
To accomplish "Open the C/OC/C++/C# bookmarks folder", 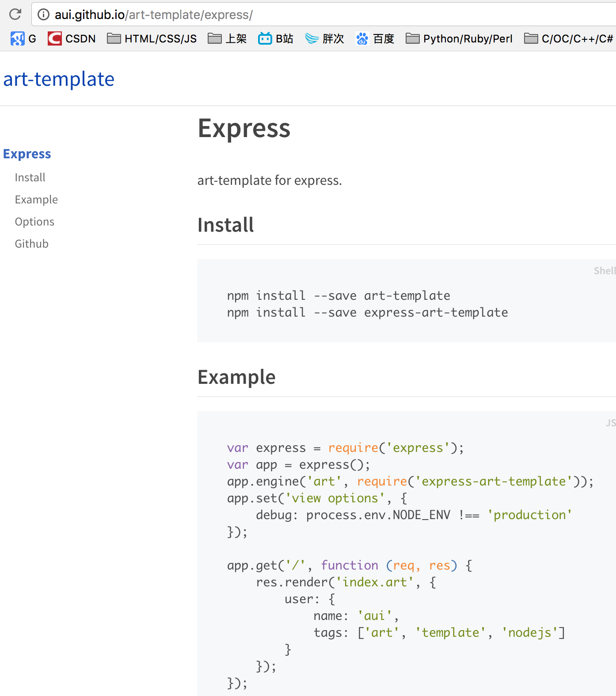I will [569, 39].
